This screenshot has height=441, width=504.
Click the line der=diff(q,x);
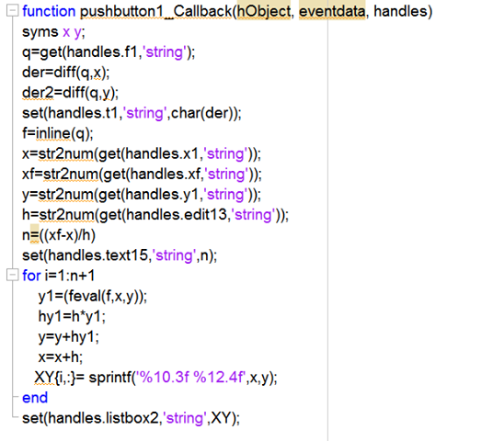(x=66, y=73)
